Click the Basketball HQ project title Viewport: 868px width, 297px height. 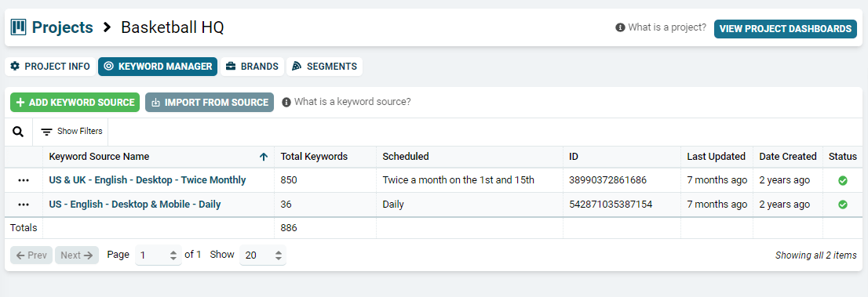[172, 27]
